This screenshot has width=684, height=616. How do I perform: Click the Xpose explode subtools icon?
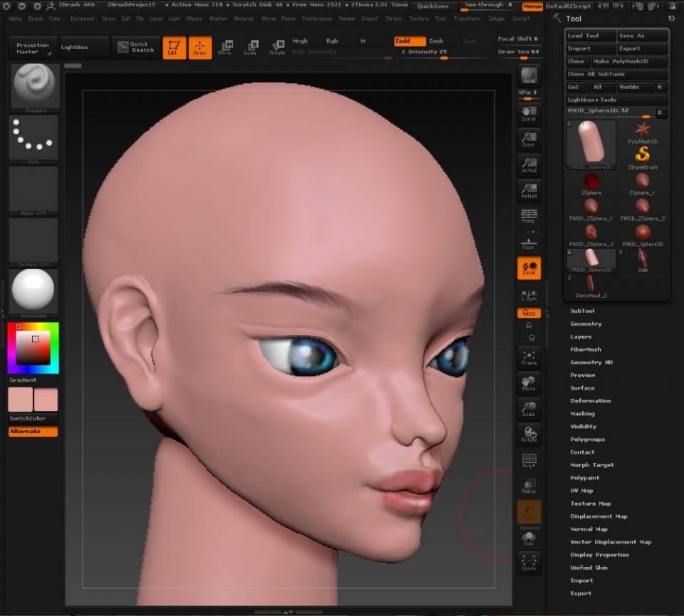click(x=529, y=563)
